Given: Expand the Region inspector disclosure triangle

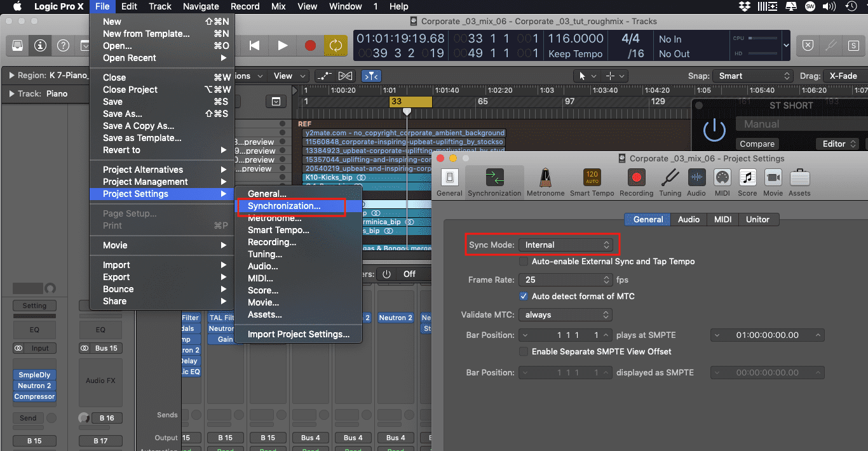Looking at the screenshot, I should pyautogui.click(x=11, y=76).
